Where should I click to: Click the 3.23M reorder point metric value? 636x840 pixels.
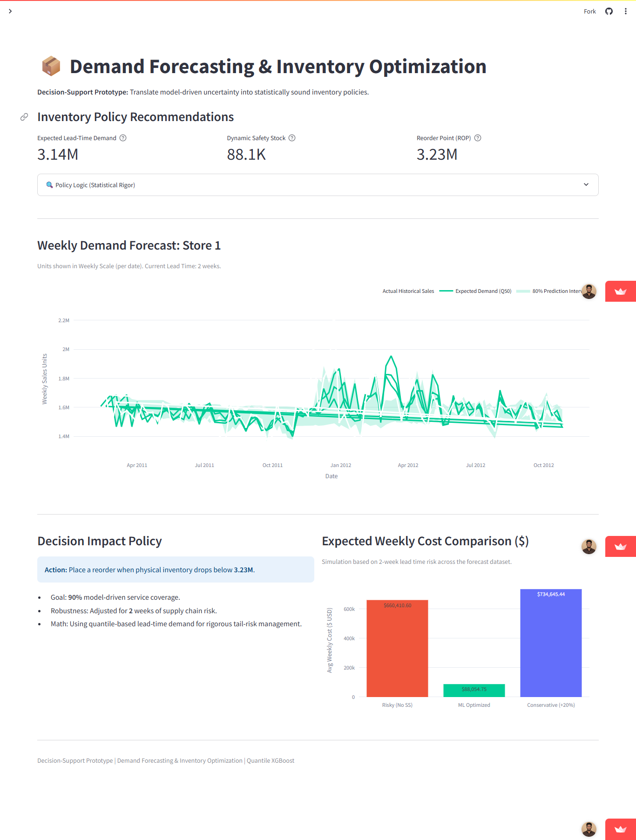click(x=437, y=154)
